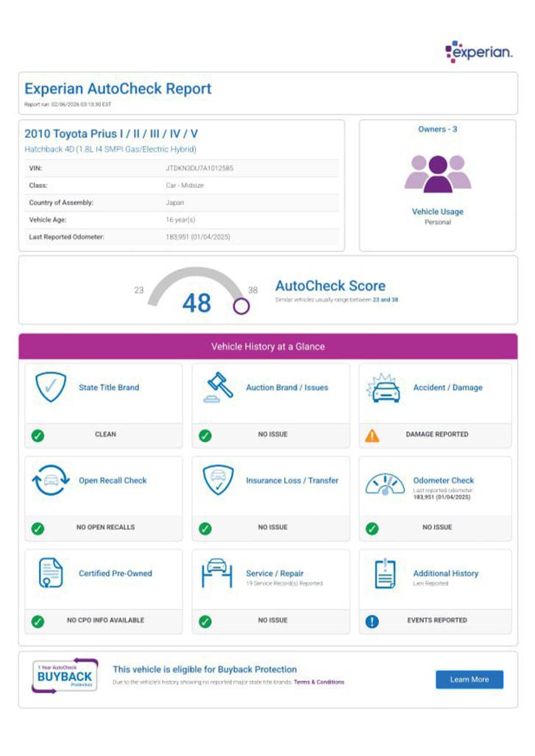Click the green check beside CLEAN
This screenshot has height=756, width=535.
pyautogui.click(x=38, y=435)
